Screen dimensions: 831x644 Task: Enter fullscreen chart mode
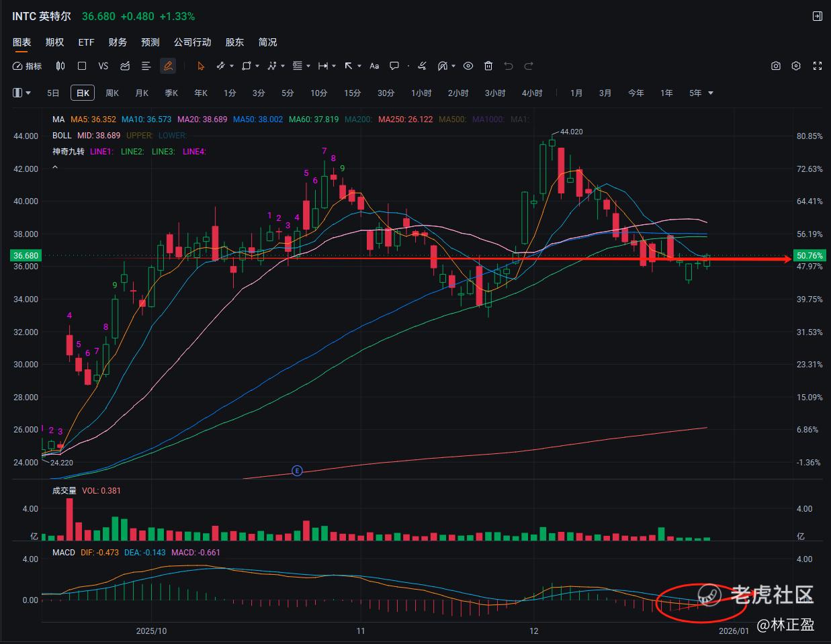pos(818,66)
